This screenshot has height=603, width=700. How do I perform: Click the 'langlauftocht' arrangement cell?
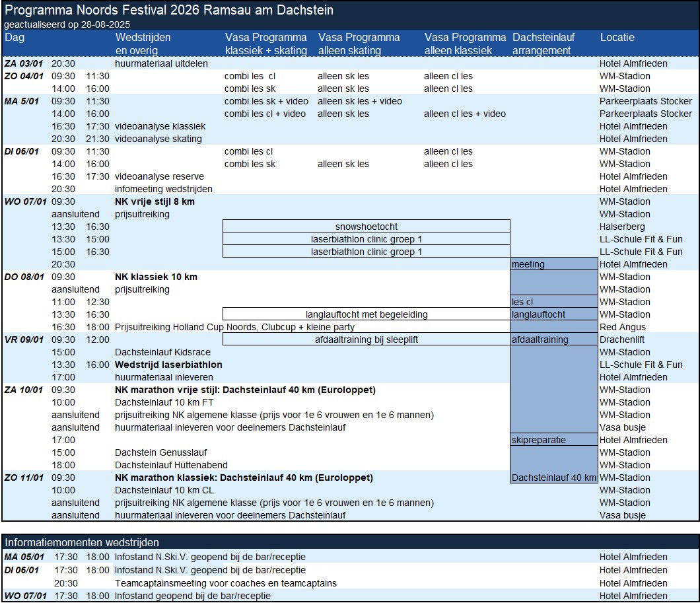point(554,314)
